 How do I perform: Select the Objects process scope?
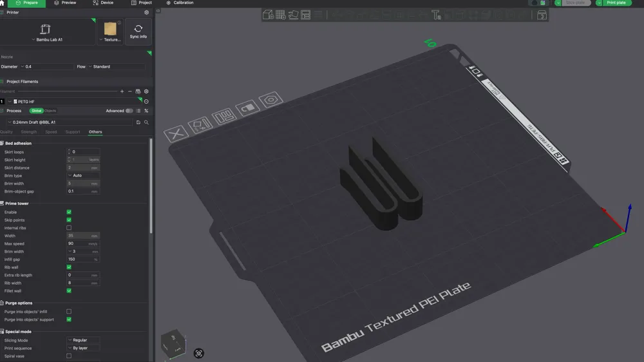50,111
